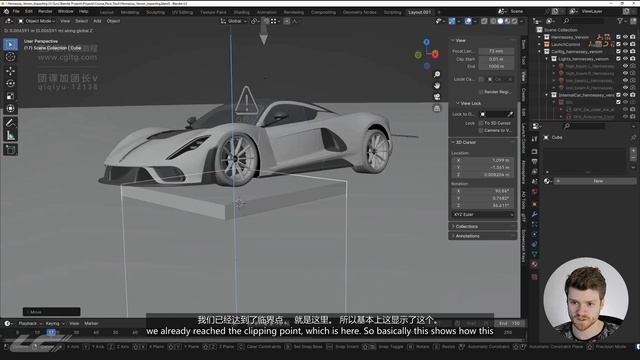This screenshot has height=360, width=640.
Task: Open the Object Mode dropdown
Action: pyautogui.click(x=37, y=21)
